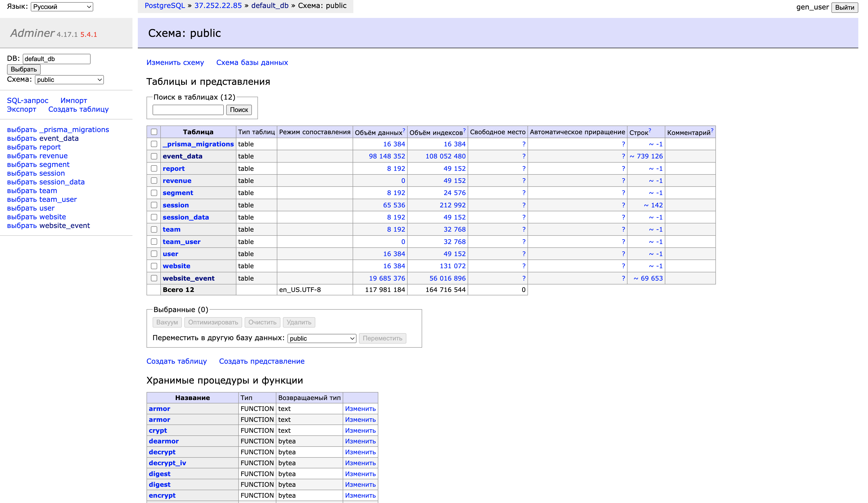The width and height of the screenshot is (868, 503).
Task: Check the checkbox for the event_data row
Action: [154, 156]
